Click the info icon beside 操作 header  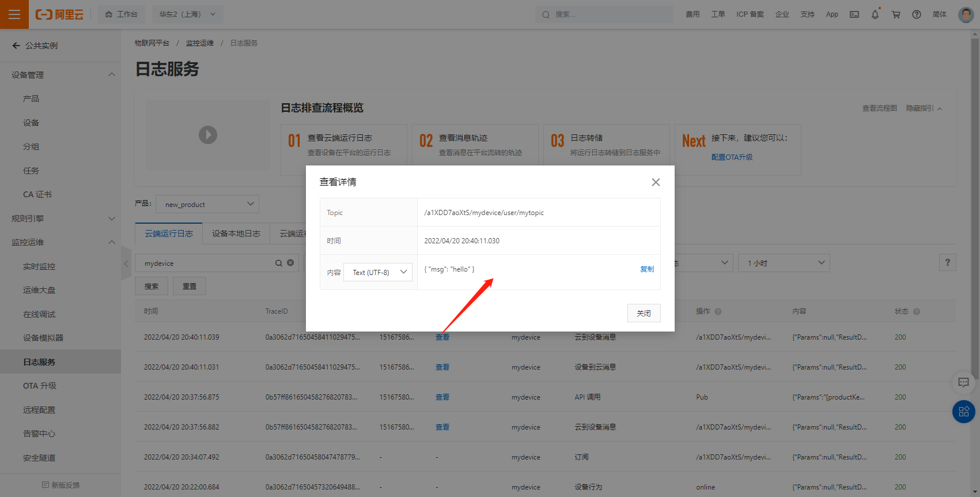click(x=718, y=311)
